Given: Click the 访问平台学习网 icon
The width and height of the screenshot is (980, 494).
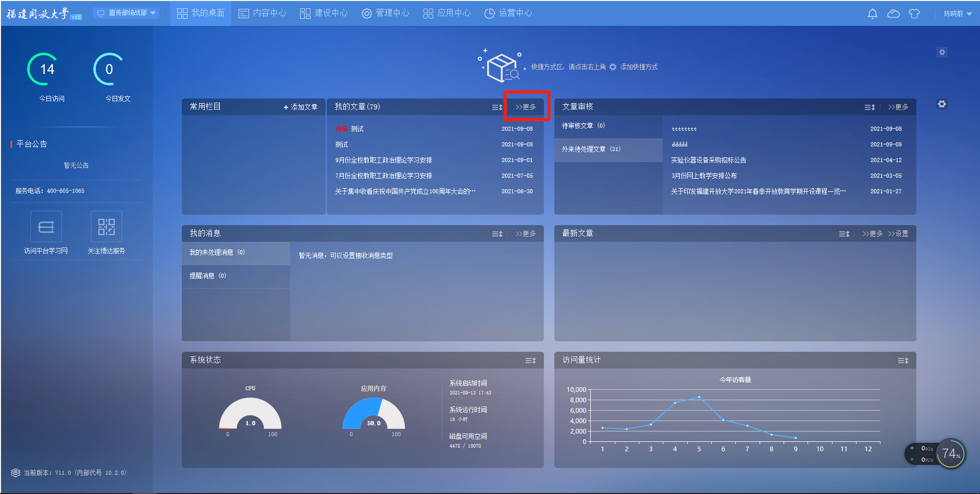Looking at the screenshot, I should pos(46,227).
